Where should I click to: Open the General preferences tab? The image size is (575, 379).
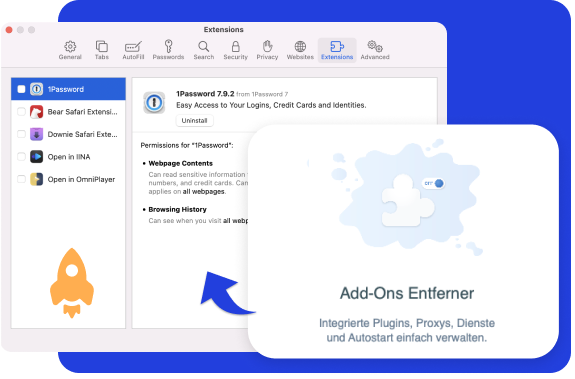pyautogui.click(x=70, y=51)
